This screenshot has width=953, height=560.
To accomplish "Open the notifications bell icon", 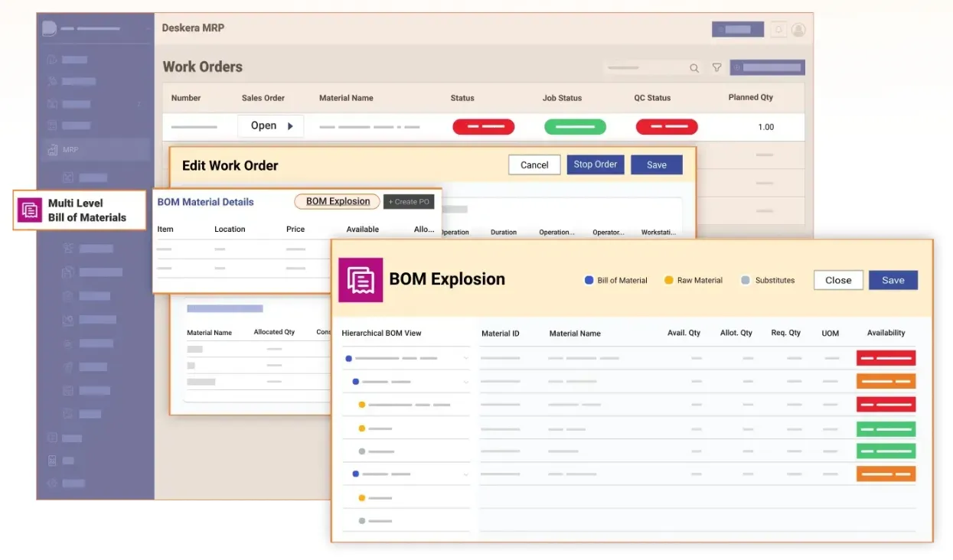I will [778, 30].
